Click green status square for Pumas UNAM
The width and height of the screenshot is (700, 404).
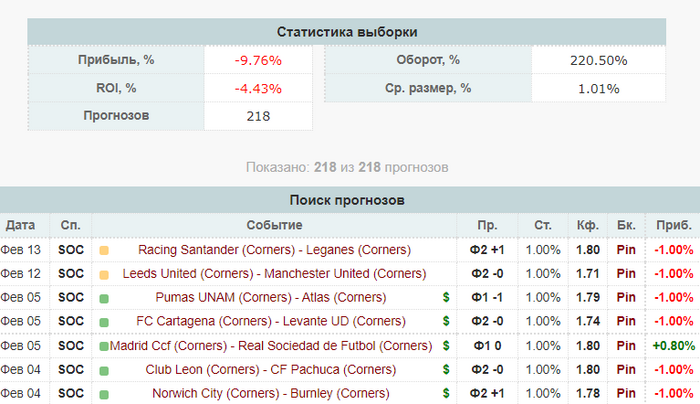[x=104, y=299]
